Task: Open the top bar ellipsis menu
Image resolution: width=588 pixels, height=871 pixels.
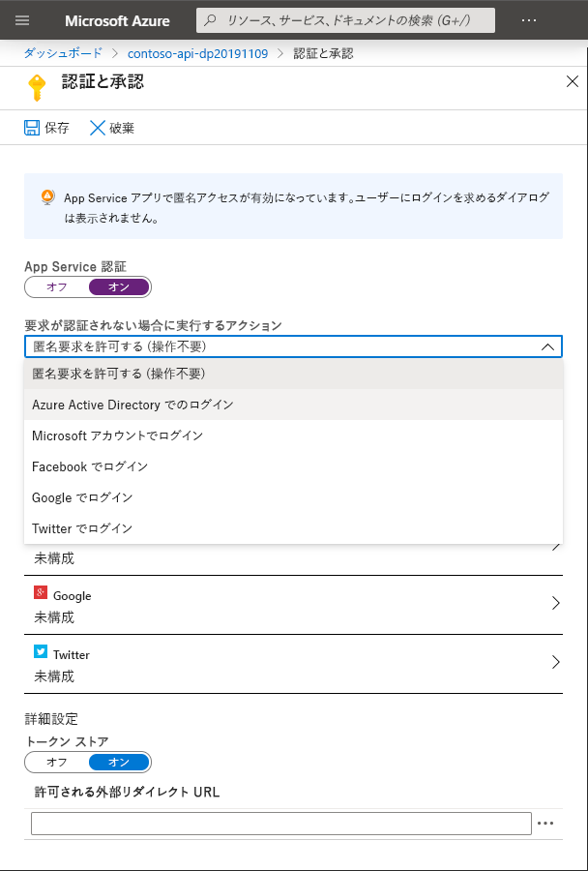Action: [528, 20]
